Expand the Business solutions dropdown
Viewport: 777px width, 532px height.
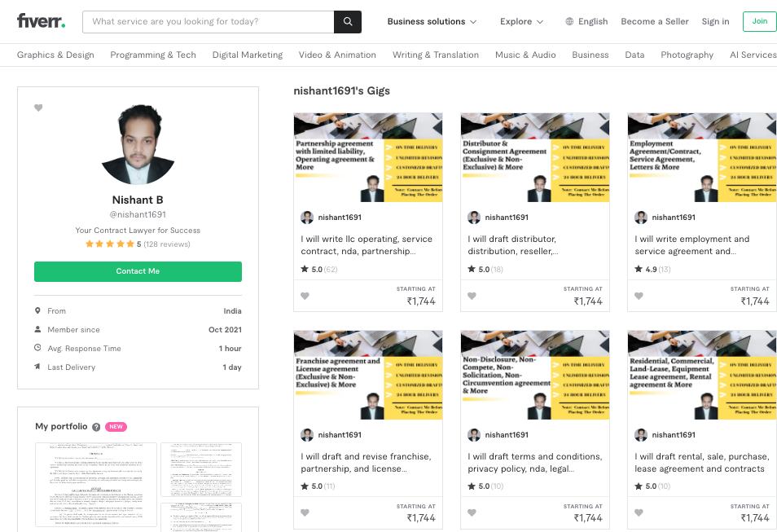coord(432,22)
